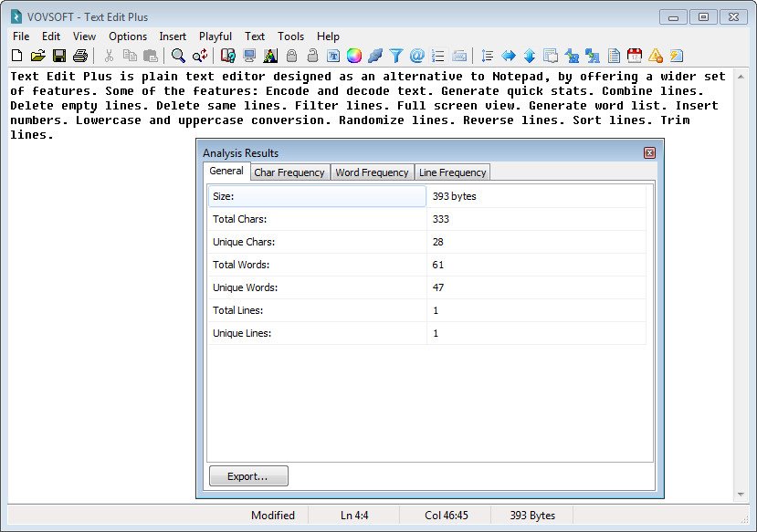
Task: Open the Tools menu
Action: point(290,37)
